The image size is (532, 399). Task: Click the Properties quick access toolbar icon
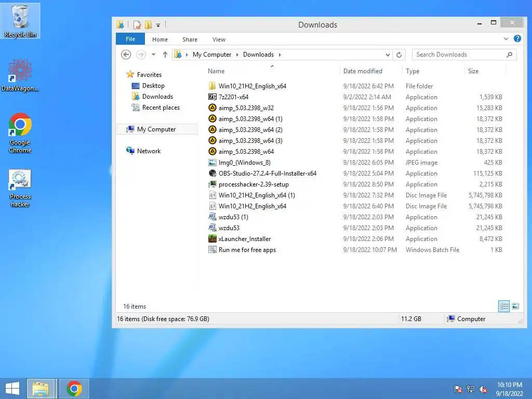[x=137, y=25]
